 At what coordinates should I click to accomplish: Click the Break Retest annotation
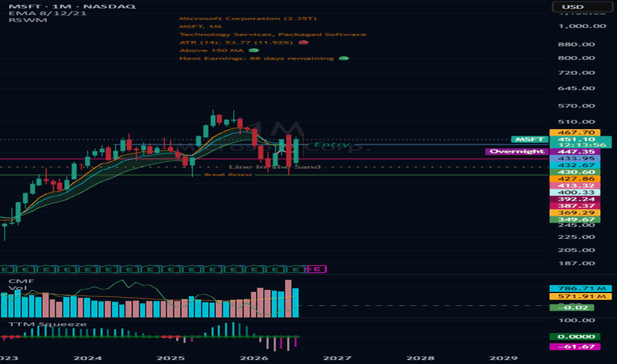(228, 174)
